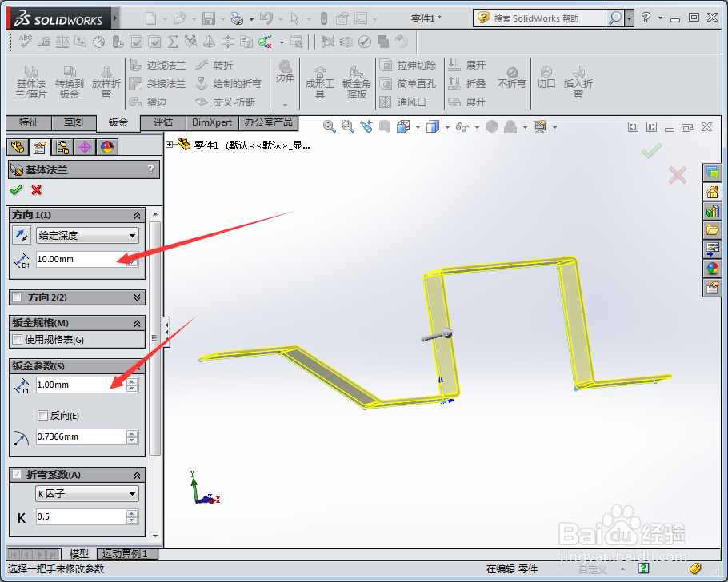Open the PropertyManager tab icon
This screenshot has height=582, width=728.
40,147
